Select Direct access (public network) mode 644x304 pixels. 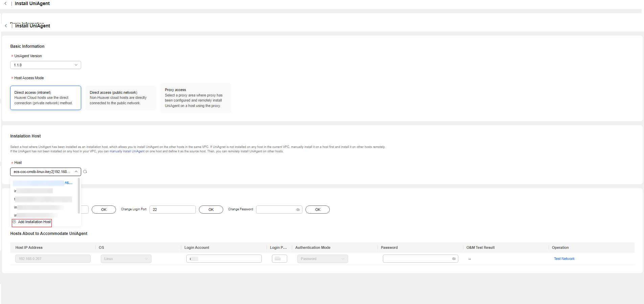pos(121,98)
